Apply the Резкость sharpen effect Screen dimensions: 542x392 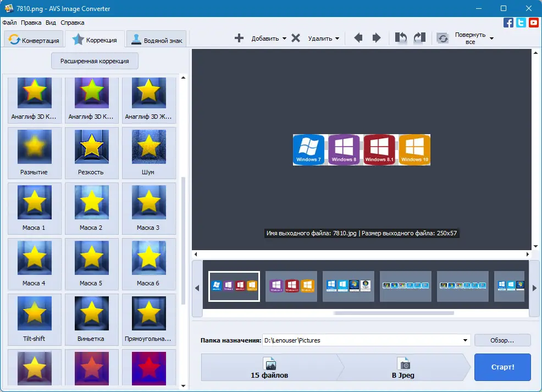click(x=92, y=153)
